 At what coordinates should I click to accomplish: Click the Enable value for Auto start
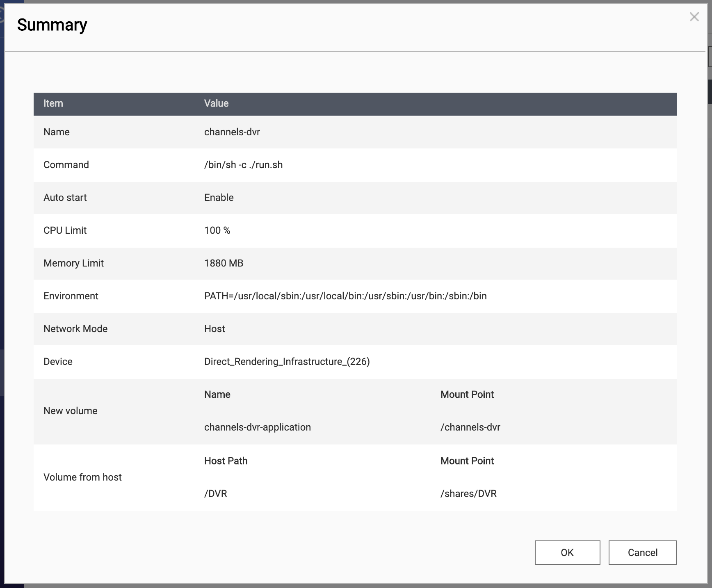click(x=219, y=198)
